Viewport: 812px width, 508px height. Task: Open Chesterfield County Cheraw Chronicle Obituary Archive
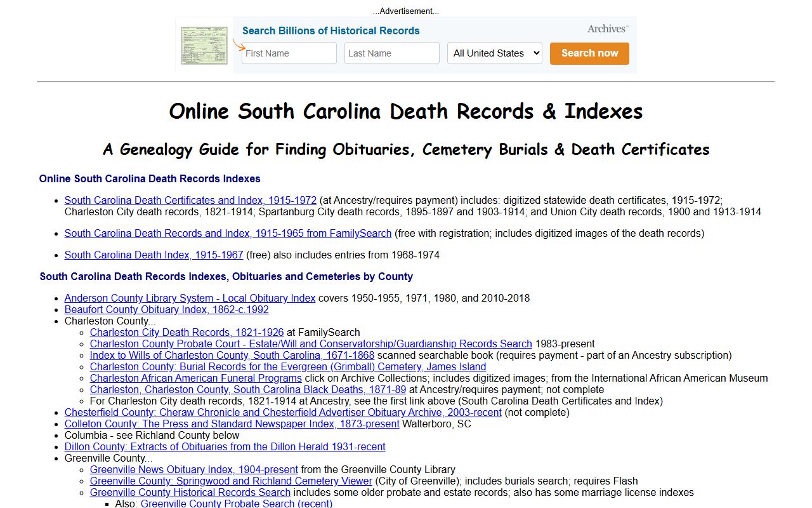(283, 412)
